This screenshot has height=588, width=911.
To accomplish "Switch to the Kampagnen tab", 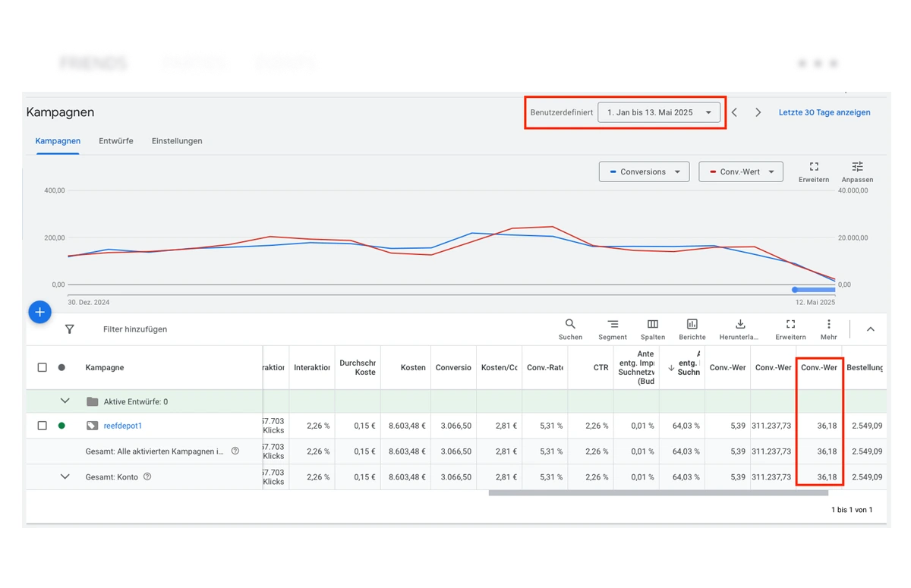I will pos(58,141).
